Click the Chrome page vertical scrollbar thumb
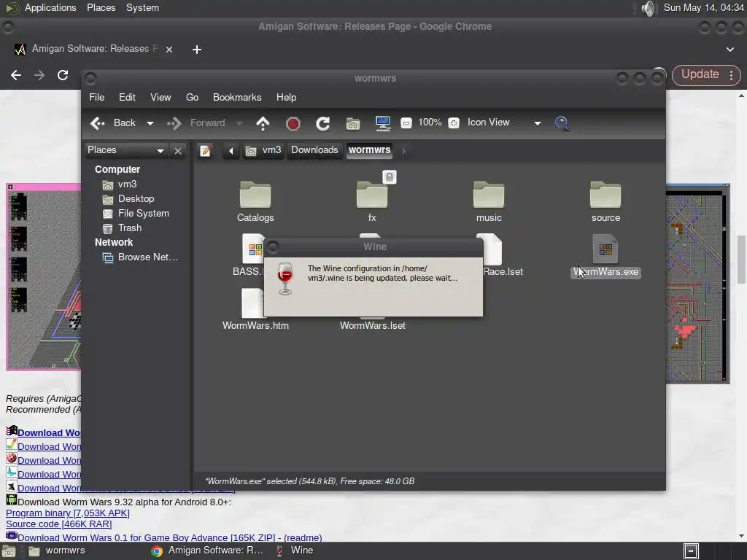 (x=741, y=259)
